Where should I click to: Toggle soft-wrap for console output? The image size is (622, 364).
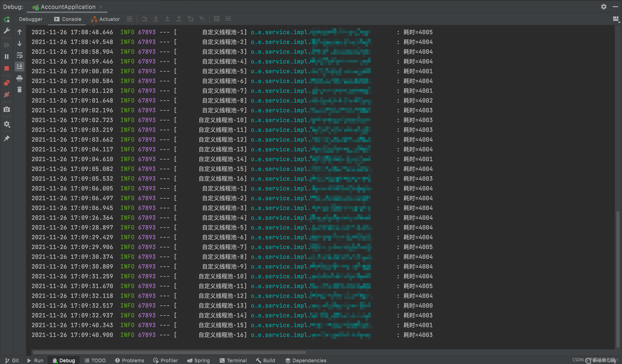click(x=20, y=55)
